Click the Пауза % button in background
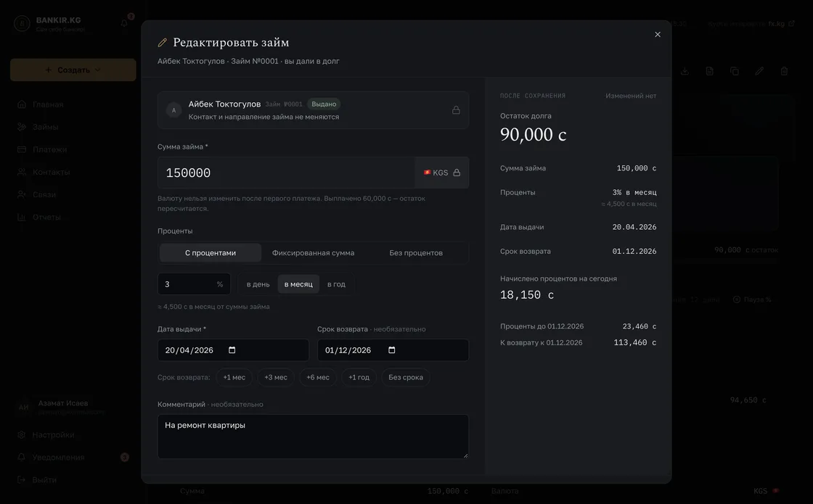 [x=752, y=299]
